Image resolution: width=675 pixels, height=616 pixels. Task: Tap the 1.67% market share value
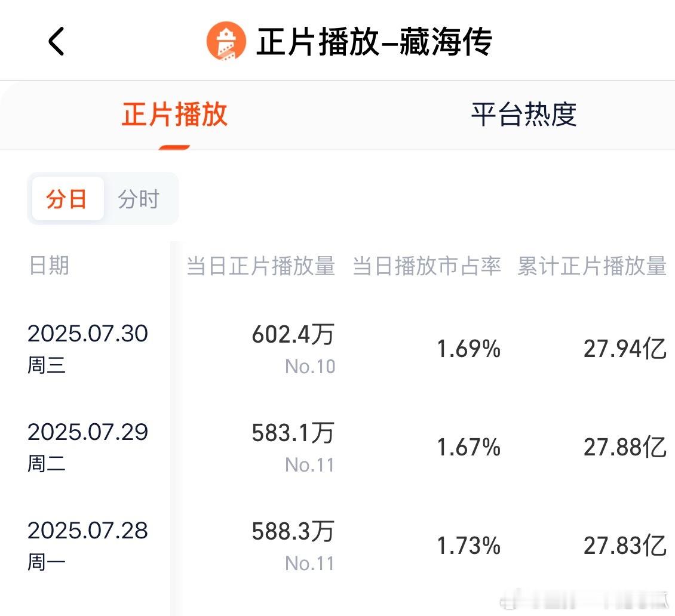[x=469, y=447]
